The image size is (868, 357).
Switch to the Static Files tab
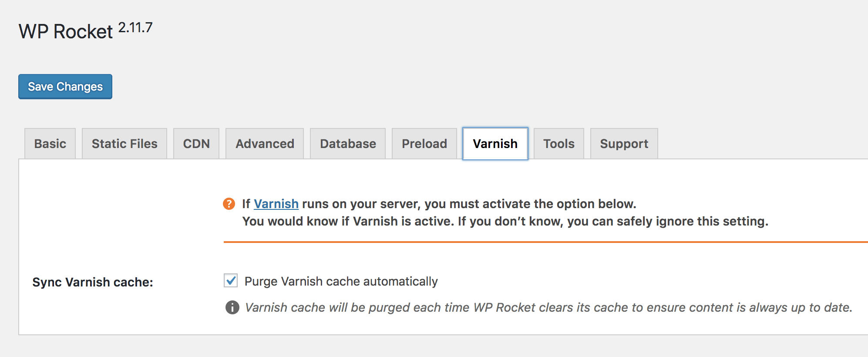(124, 144)
